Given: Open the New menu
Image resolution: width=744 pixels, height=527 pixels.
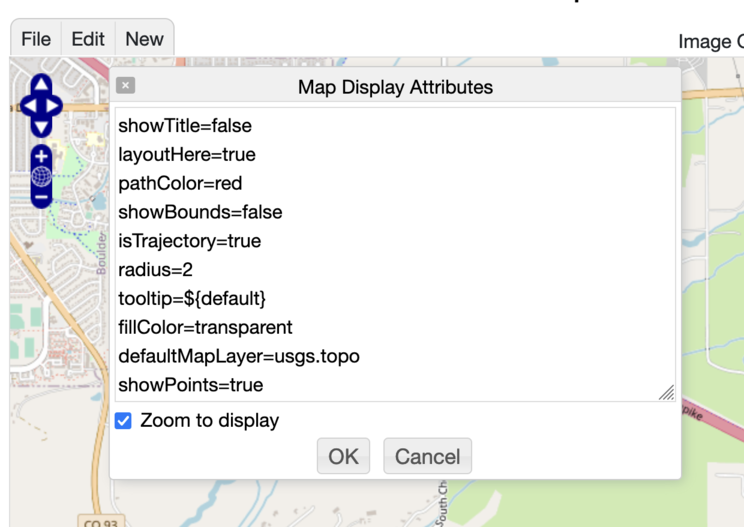Looking at the screenshot, I should 144,39.
